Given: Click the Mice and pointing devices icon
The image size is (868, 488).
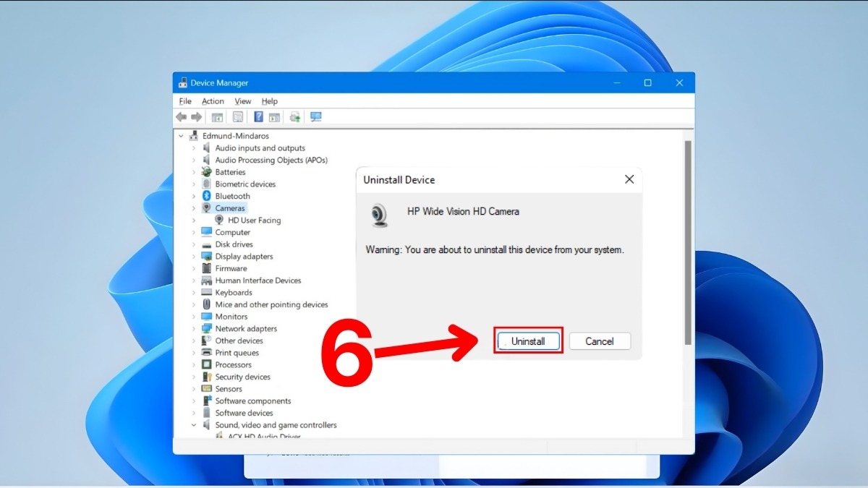Looking at the screenshot, I should point(206,305).
